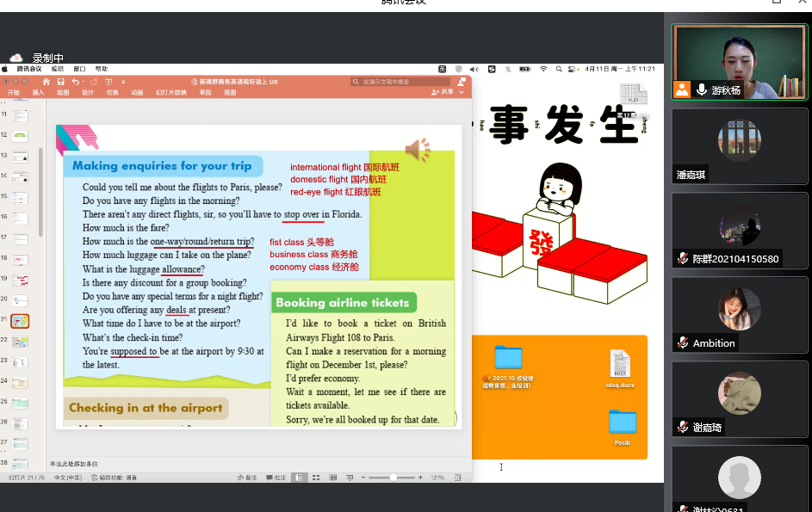Open the 插入 ribbon tab
Screen dimensions: 812x512
pos(38,92)
